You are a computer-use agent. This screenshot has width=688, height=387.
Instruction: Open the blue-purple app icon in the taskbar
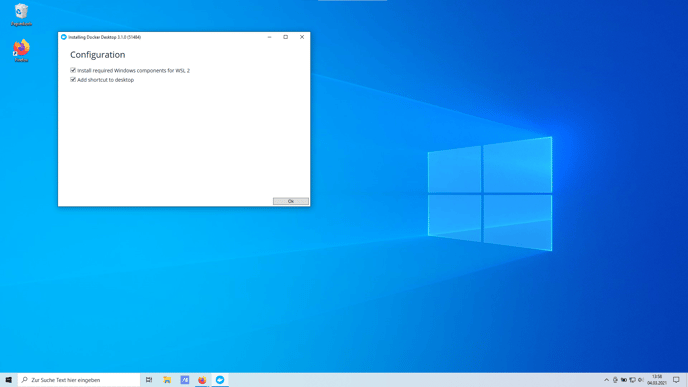click(185, 380)
